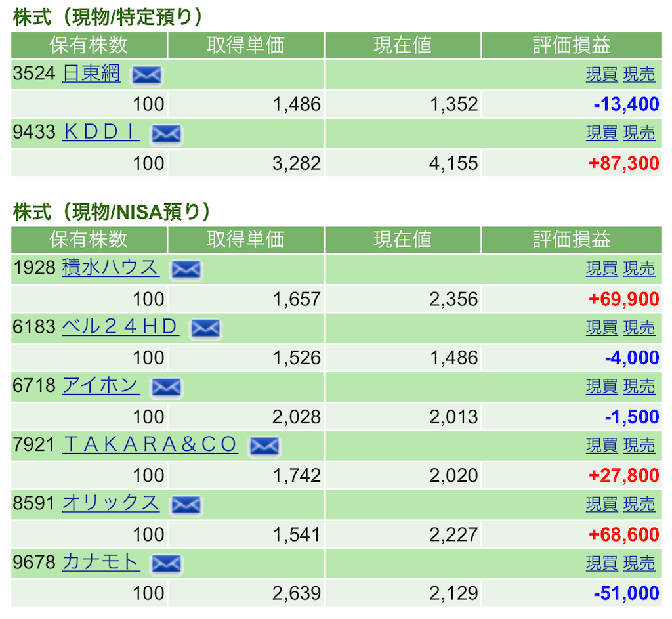Image resolution: width=672 pixels, height=619 pixels.
Task: Click stock code 9433
Action: point(34,132)
